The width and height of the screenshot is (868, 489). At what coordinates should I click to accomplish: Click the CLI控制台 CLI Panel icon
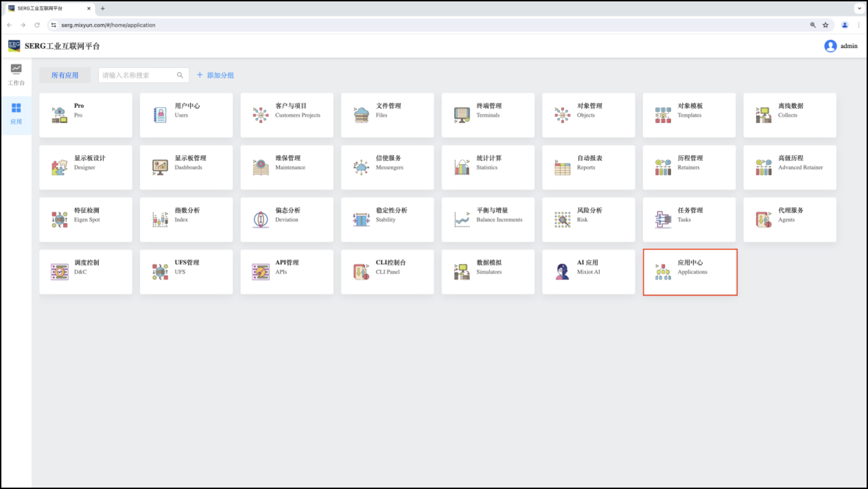(x=361, y=272)
